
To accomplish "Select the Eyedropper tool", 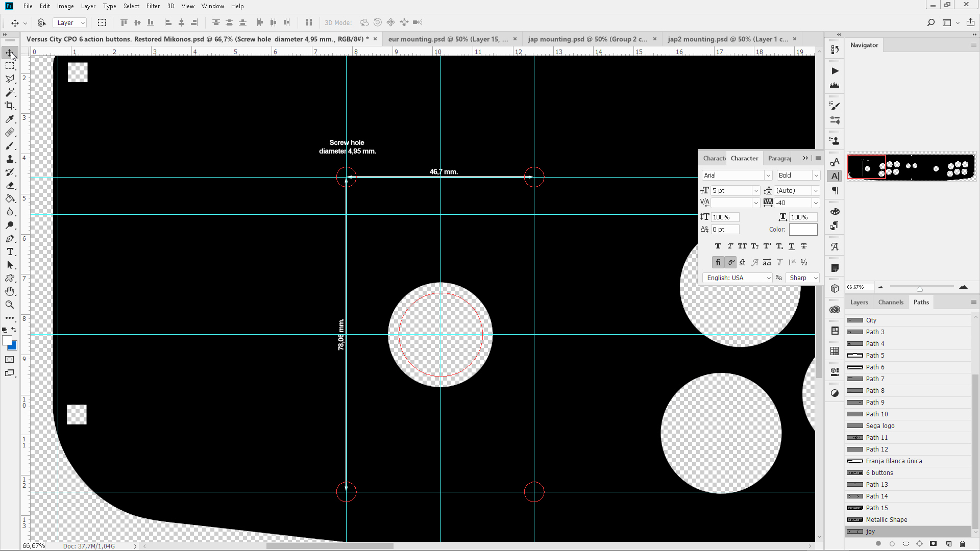I will 10,119.
